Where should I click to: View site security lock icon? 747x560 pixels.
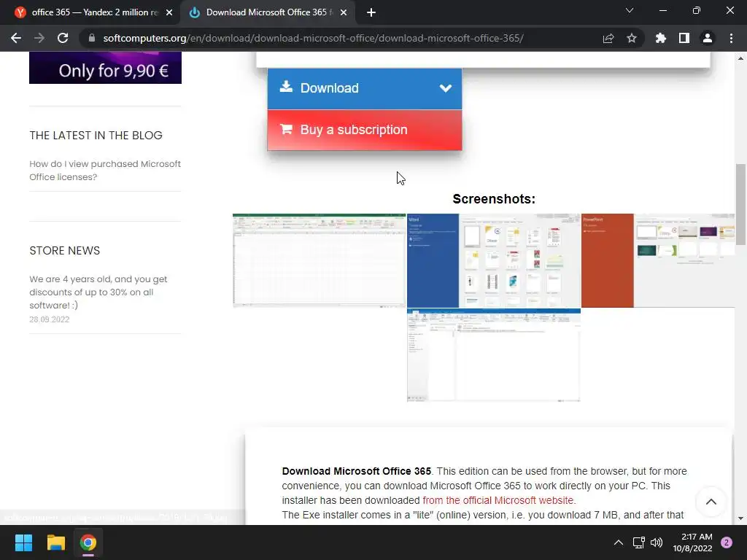pyautogui.click(x=91, y=38)
